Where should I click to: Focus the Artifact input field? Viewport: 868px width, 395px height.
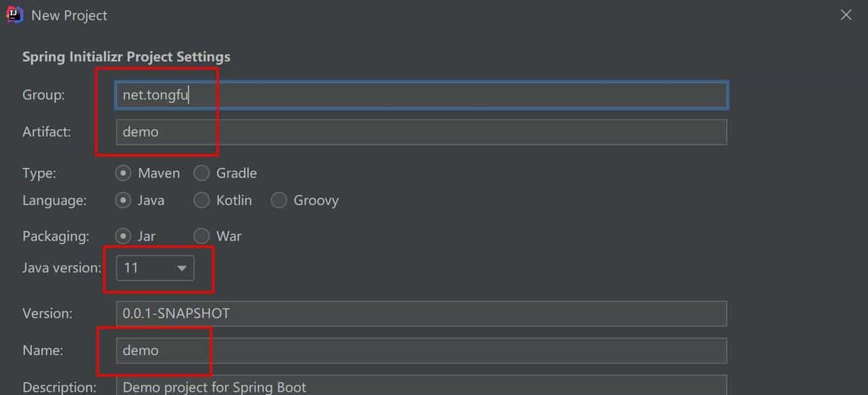(x=420, y=132)
